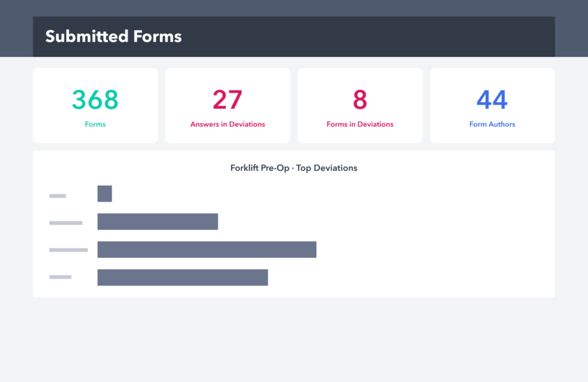588x382 pixels.
Task: Click the Forklift Pre-Op Top Deviations chart title
Action: click(293, 168)
